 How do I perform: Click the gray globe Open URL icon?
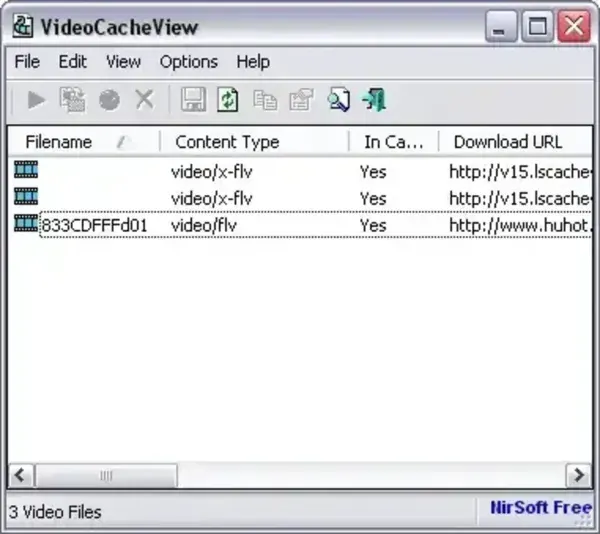[109, 100]
